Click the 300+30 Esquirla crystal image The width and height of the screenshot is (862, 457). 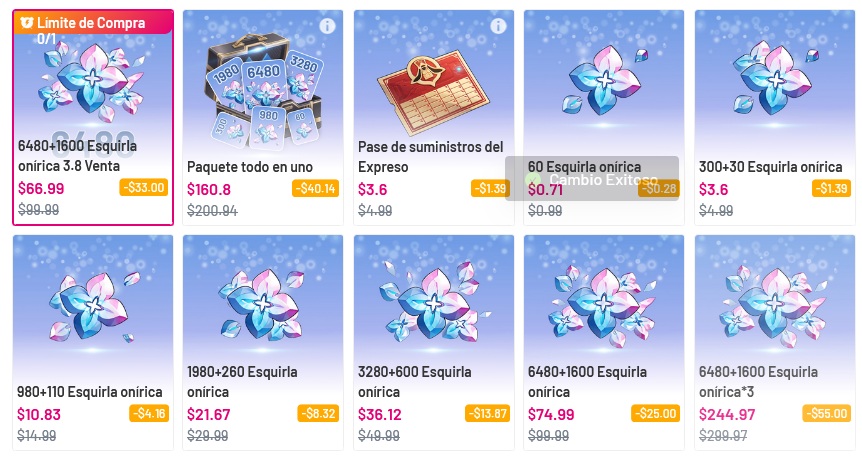(x=775, y=81)
